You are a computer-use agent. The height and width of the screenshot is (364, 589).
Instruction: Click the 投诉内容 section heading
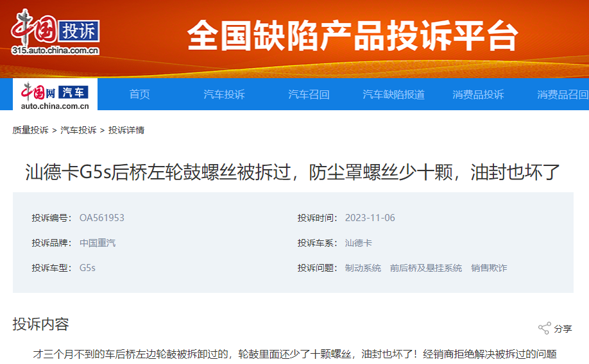click(41, 324)
